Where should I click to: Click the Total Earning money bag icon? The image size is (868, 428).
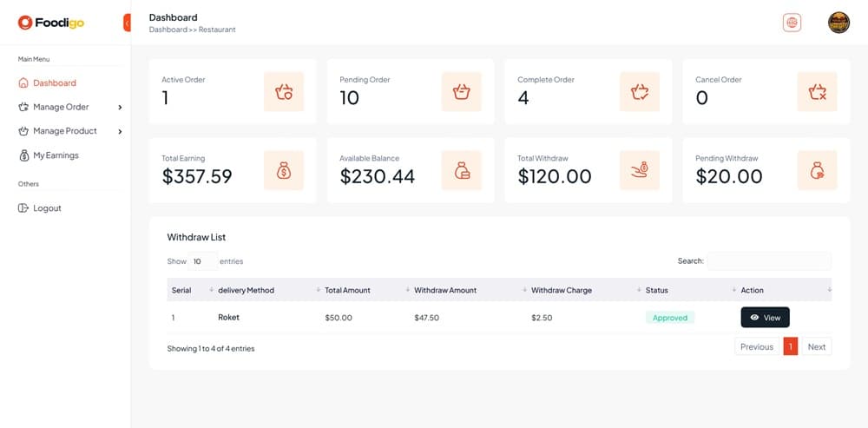[x=284, y=170]
